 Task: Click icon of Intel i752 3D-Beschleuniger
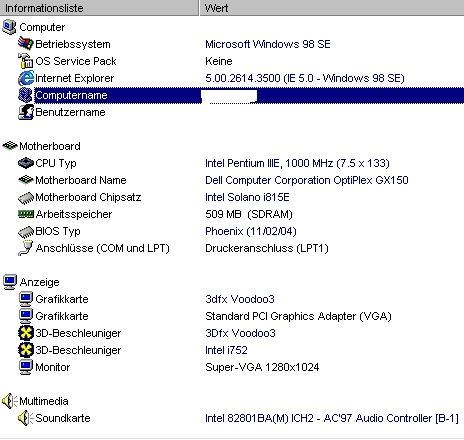(x=26, y=350)
